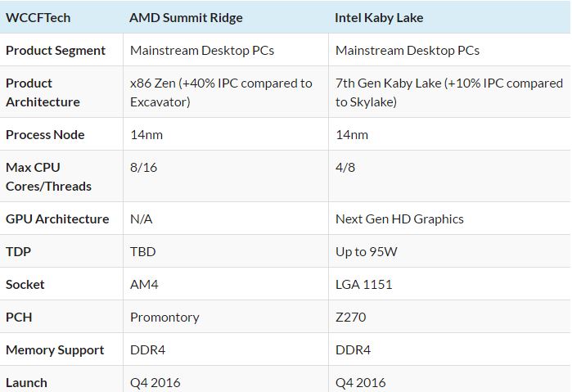This screenshot has height=392, width=572.
Task: Click the TDP row label
Action: [18, 251]
